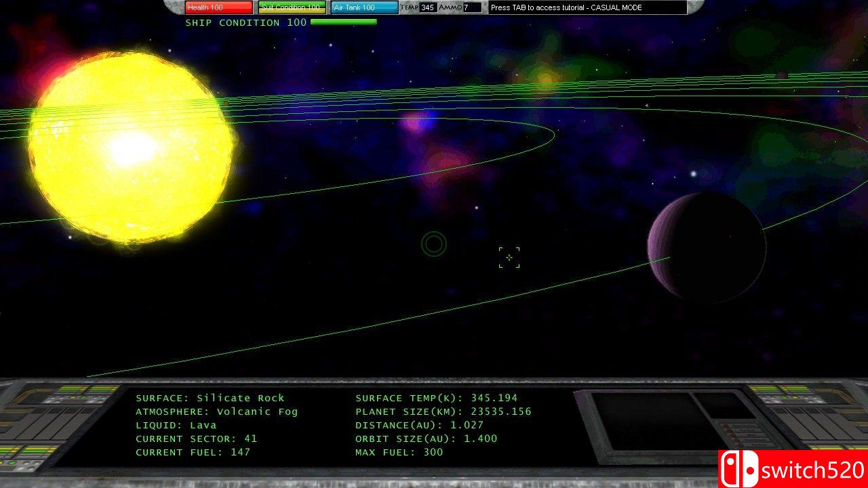Expand the SURFACE: Silicate Rock readout

209,398
